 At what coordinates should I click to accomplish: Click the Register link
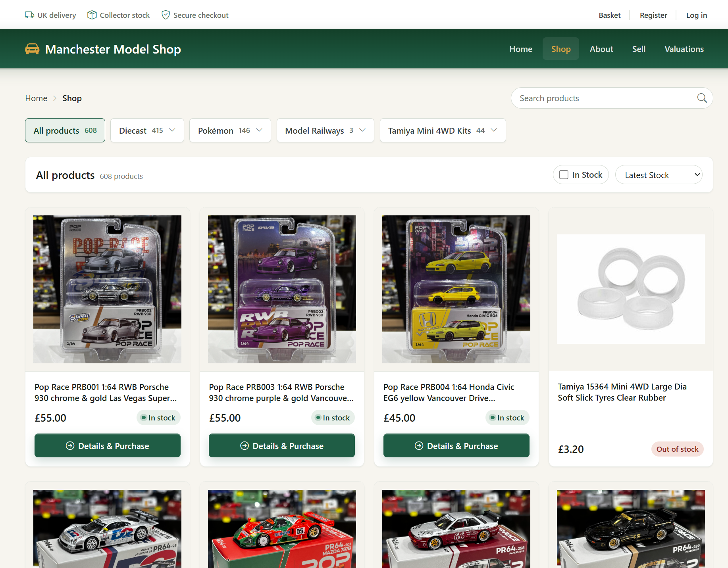(x=653, y=15)
